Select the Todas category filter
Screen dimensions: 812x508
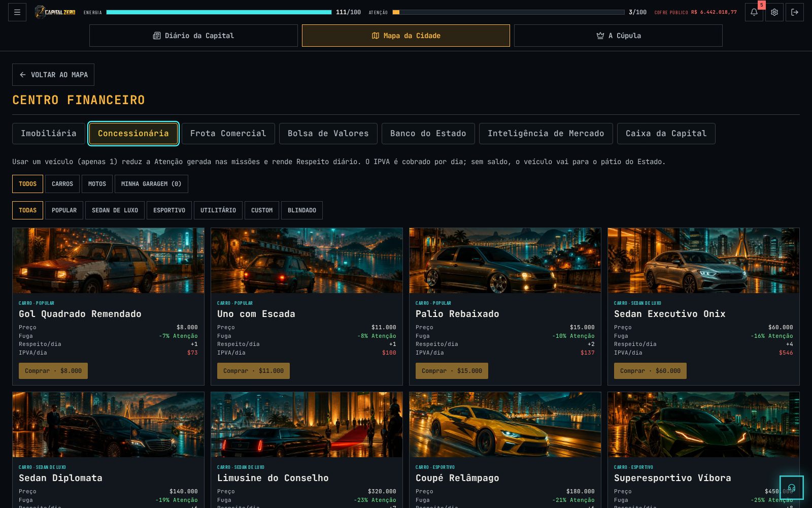(28, 210)
